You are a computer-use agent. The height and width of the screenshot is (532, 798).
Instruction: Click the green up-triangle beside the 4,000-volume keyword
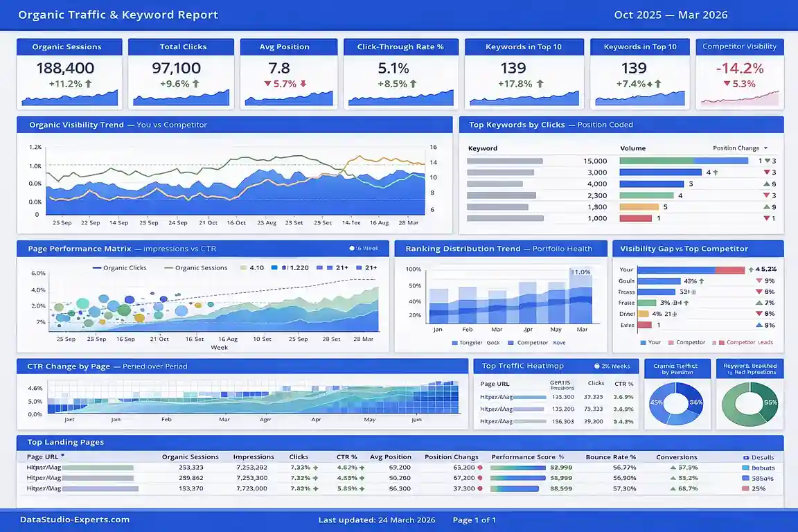click(x=766, y=184)
